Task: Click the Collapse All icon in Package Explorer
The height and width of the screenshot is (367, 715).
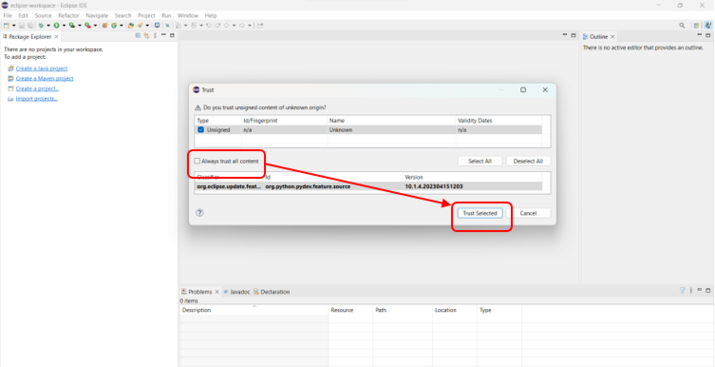Action: (138, 36)
